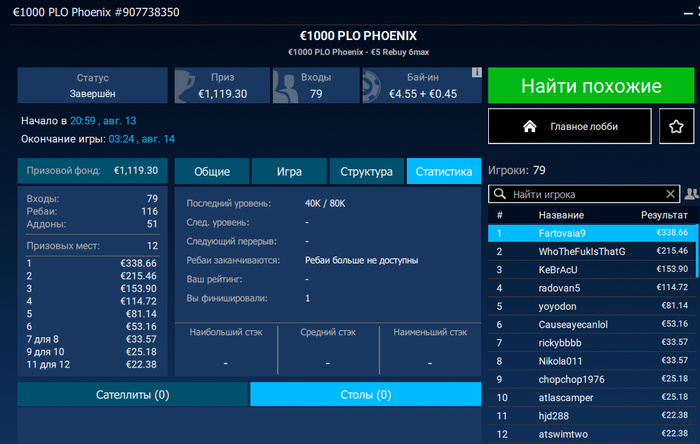Select player hjd288
This screenshot has width=700, height=444.
(592, 416)
